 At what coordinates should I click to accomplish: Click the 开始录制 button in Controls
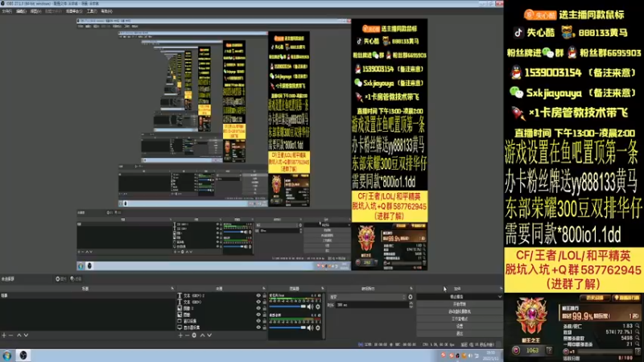pos(460,304)
